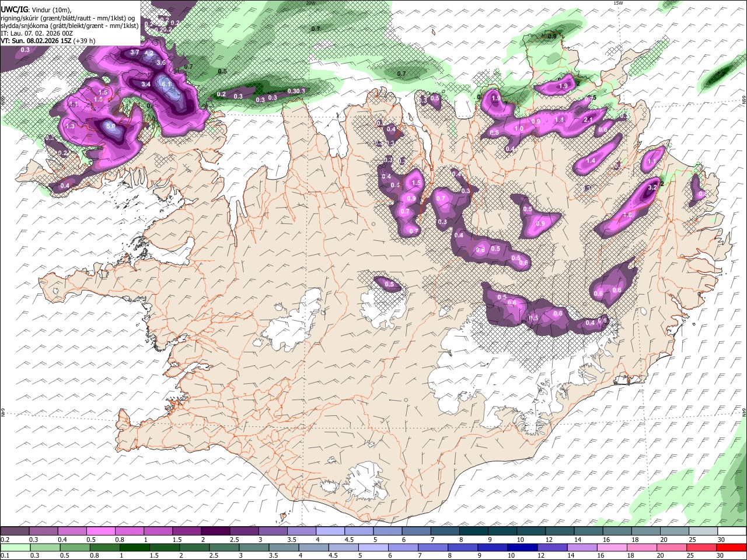Click the 5.0 precipitation value on the map
Screen dimensions: 747x560
(x=111, y=125)
